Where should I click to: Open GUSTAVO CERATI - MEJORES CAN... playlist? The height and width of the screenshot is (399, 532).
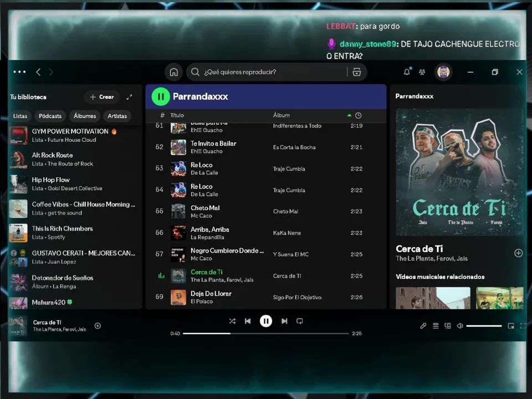pos(75,257)
